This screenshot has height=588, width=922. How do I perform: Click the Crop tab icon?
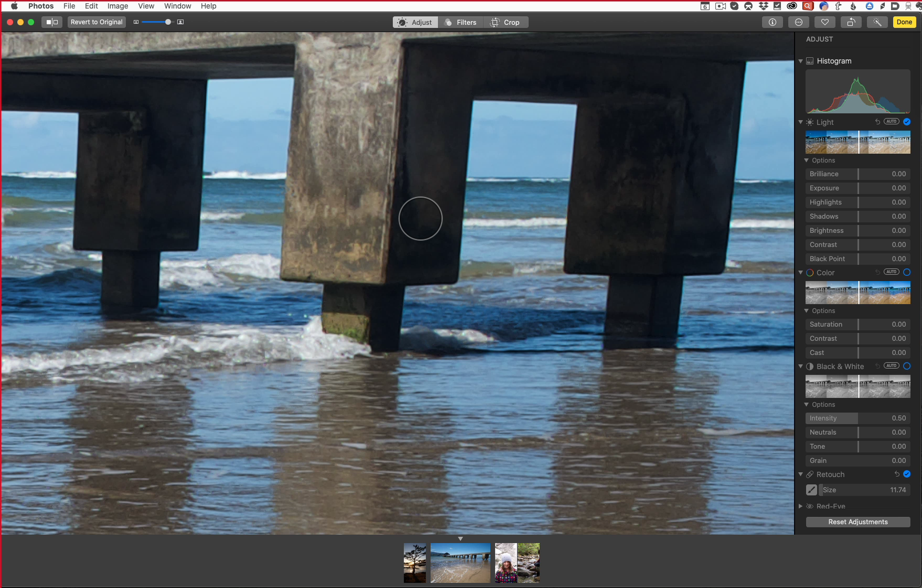tap(495, 22)
